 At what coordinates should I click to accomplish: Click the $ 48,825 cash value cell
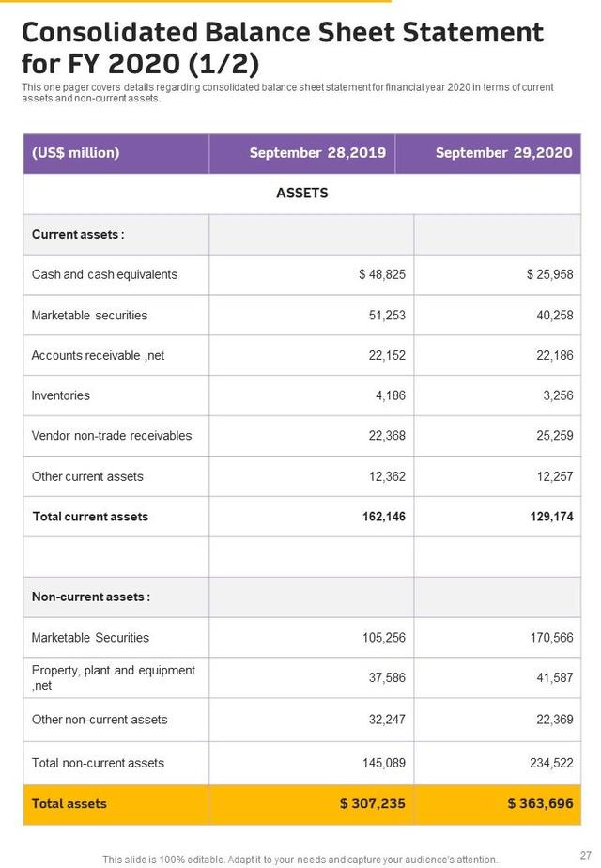[x=382, y=275]
